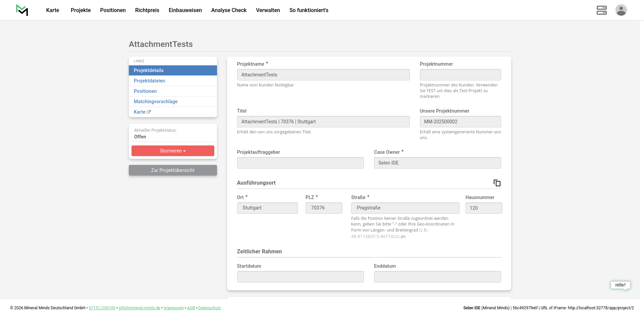The height and width of the screenshot is (316, 644).
Task: Go to Analyse Check in navigation
Action: (229, 10)
